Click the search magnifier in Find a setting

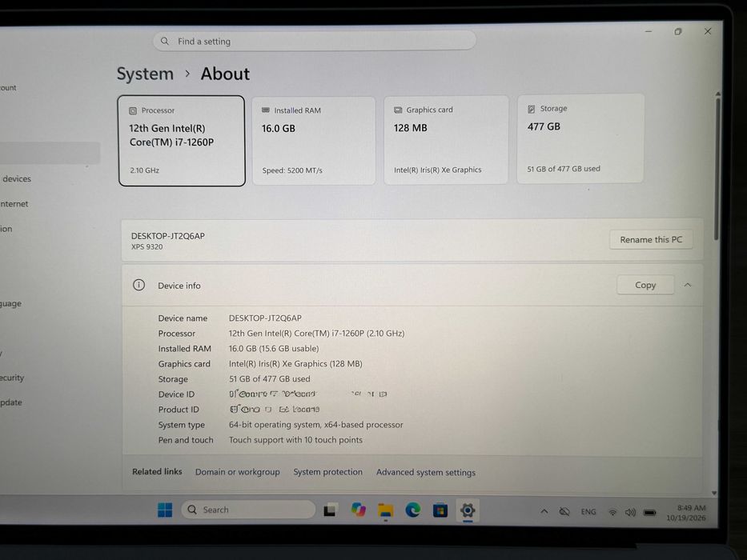pyautogui.click(x=164, y=42)
